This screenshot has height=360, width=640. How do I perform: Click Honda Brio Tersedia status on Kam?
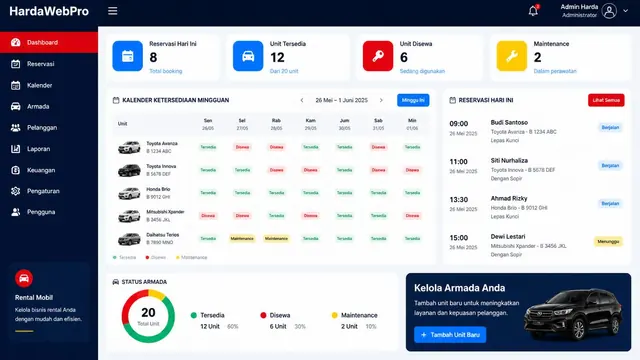click(x=311, y=193)
